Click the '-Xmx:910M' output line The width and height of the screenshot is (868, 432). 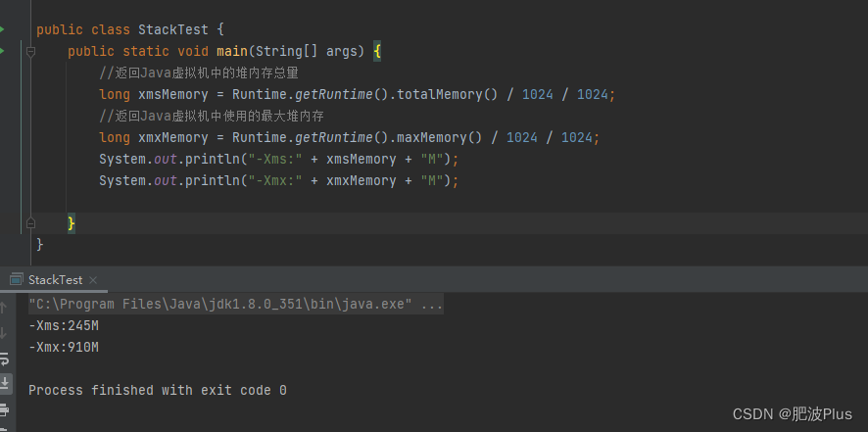point(64,347)
